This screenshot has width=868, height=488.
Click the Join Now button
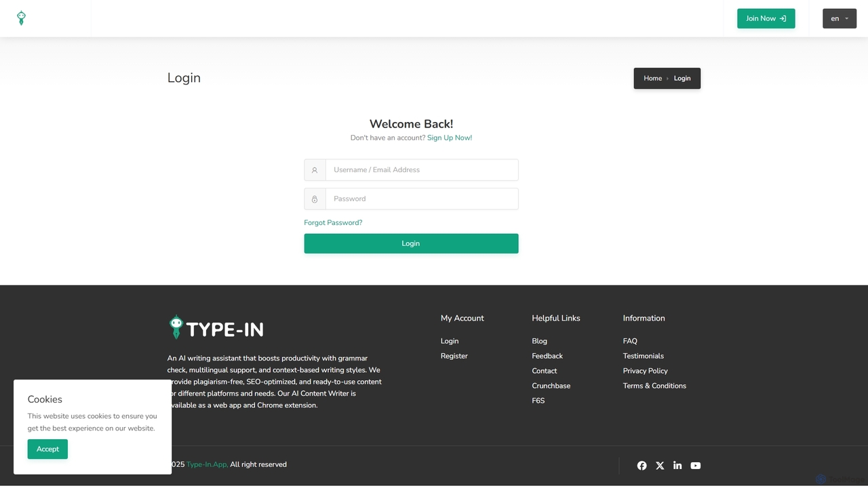(x=766, y=18)
